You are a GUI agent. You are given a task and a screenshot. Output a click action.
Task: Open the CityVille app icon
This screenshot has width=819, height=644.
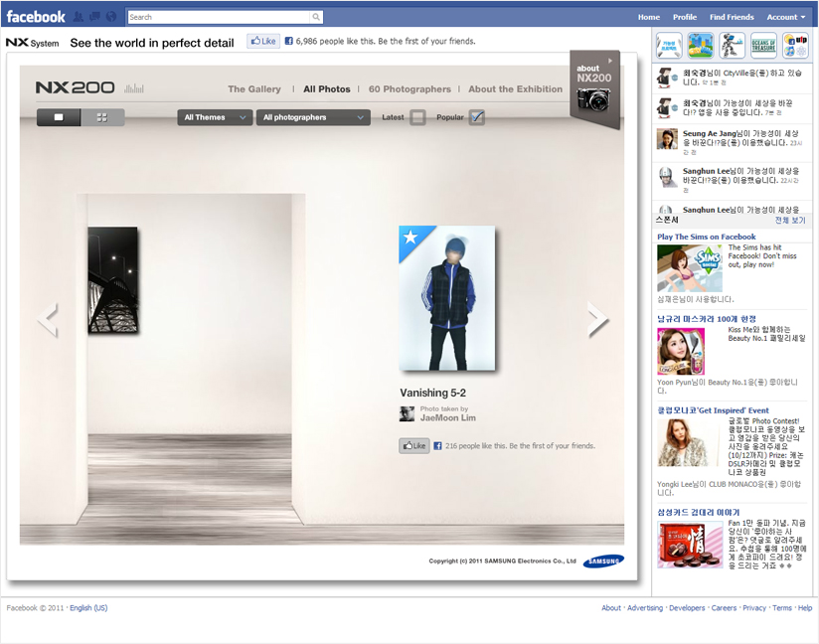[x=701, y=45]
